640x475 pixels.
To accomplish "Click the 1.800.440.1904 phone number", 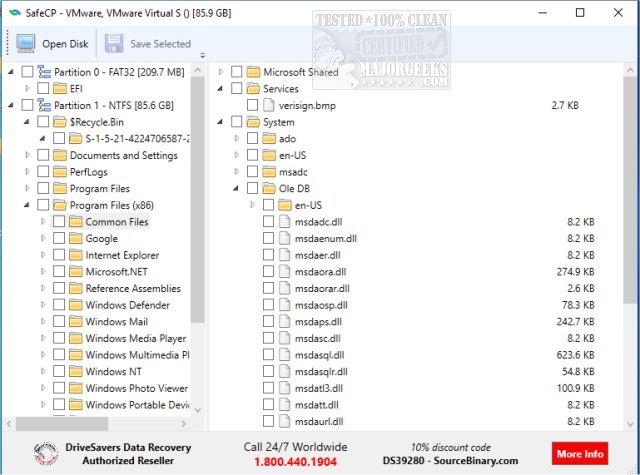I will pyautogui.click(x=296, y=462).
